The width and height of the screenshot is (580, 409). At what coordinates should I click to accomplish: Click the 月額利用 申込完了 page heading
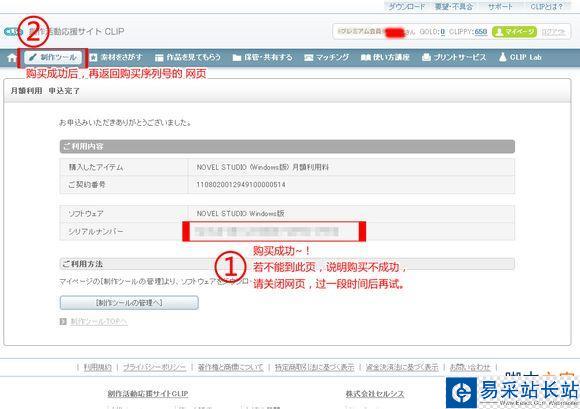45,91
